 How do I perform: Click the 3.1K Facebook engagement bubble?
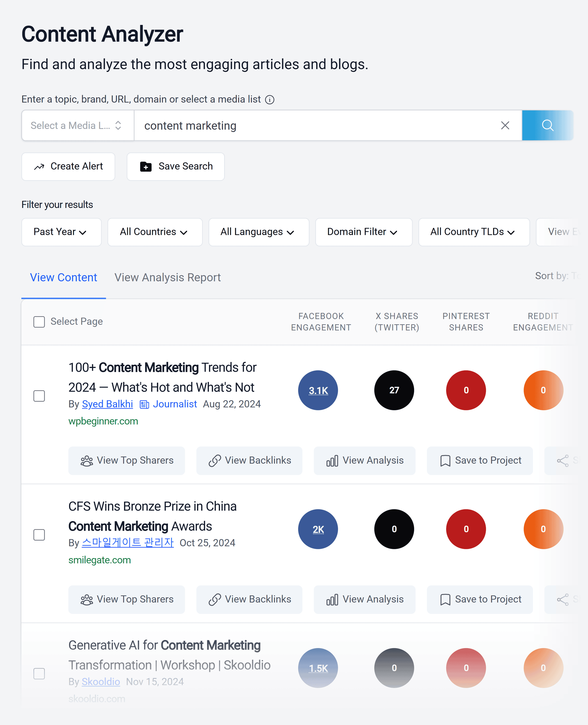click(x=318, y=390)
